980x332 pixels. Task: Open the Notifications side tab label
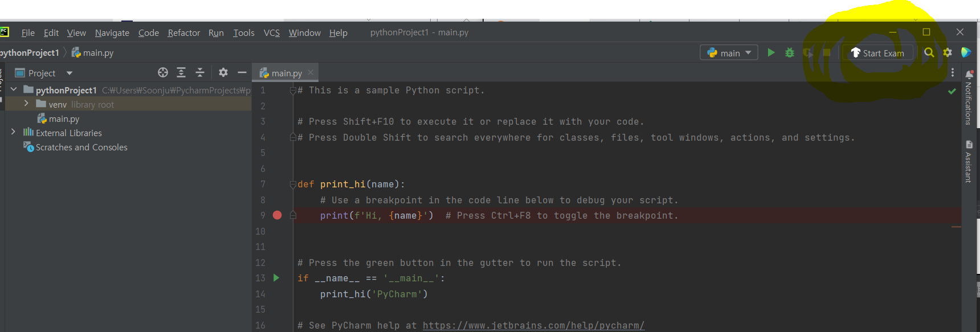(969, 104)
